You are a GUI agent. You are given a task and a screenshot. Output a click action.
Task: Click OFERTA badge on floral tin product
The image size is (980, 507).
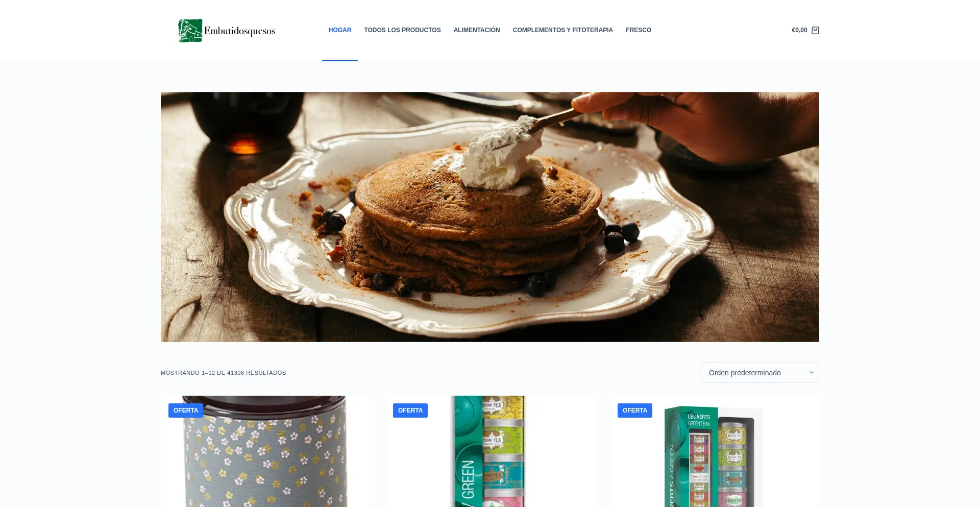pos(186,411)
